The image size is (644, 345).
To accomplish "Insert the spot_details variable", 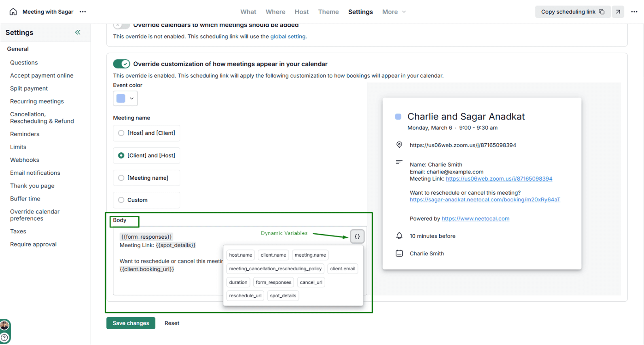I will [283, 296].
